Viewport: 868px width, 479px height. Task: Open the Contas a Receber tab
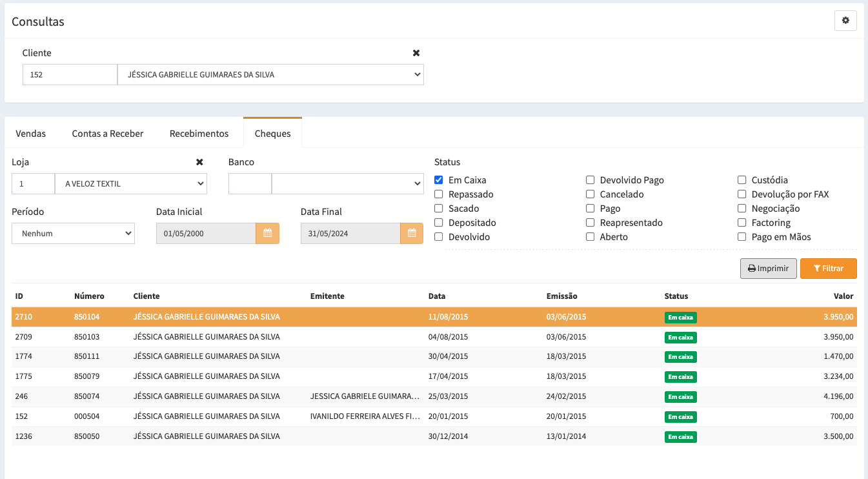coord(108,134)
